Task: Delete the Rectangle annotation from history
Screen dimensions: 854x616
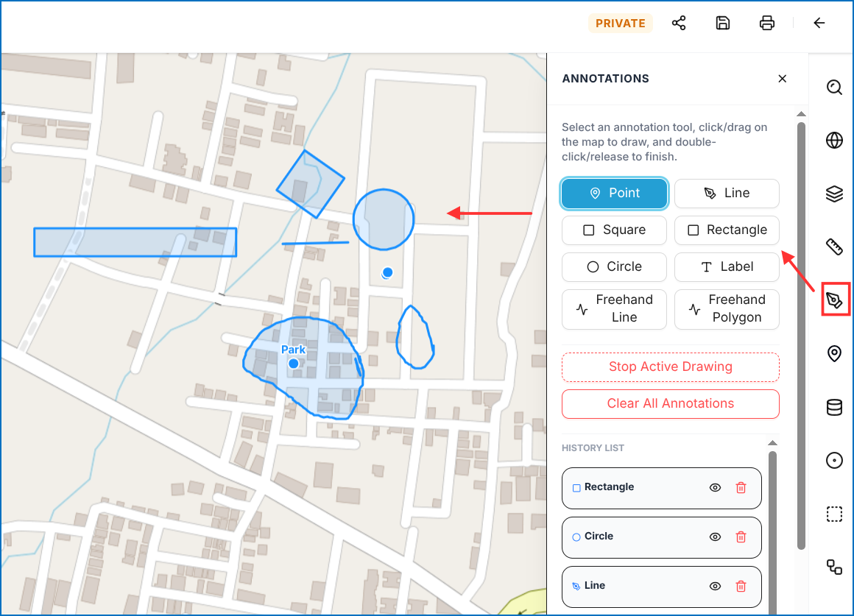Action: [741, 488]
